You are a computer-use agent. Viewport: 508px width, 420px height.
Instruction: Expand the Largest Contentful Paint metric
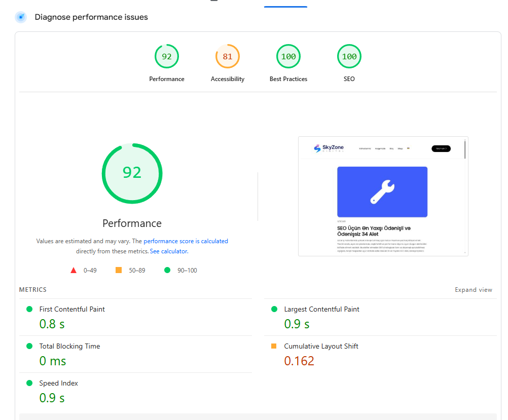[321, 309]
